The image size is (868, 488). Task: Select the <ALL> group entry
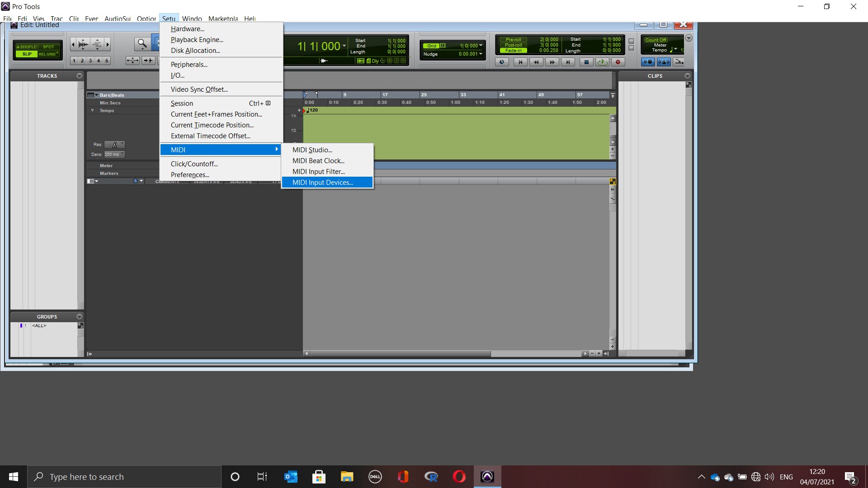click(x=39, y=326)
